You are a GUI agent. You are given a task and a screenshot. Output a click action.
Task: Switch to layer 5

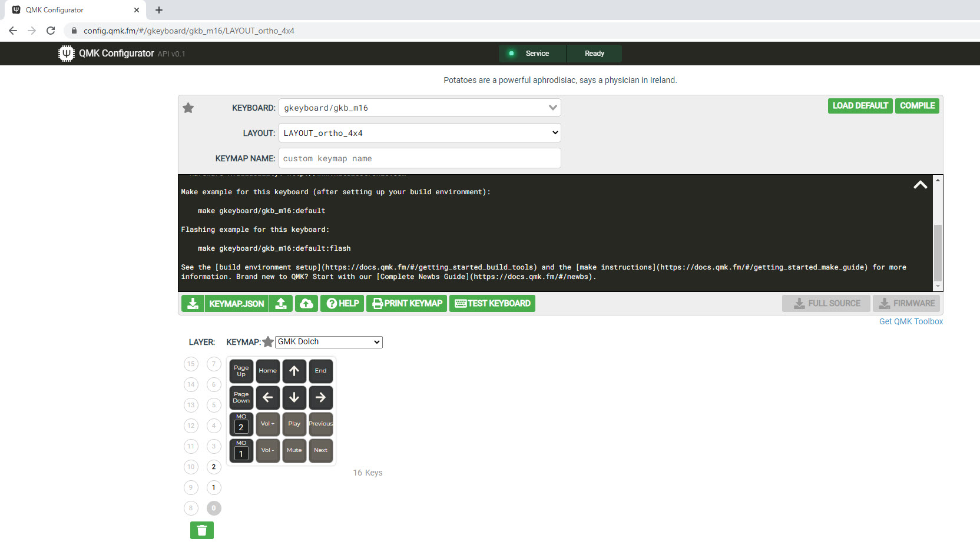214,405
